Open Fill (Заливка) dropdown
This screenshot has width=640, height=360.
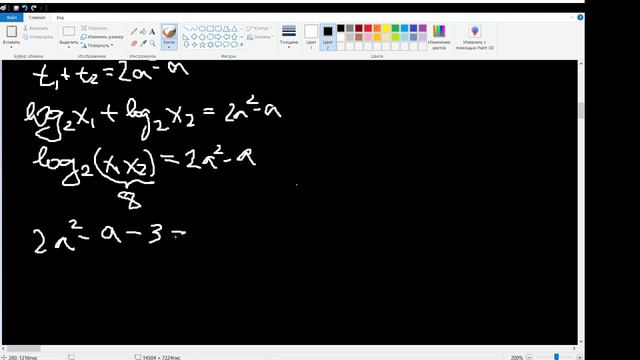point(259,37)
